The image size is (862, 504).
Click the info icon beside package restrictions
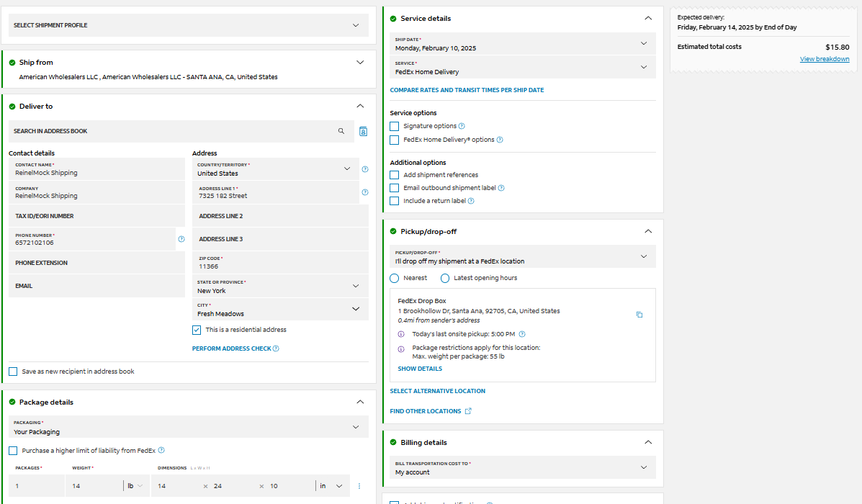pyautogui.click(x=401, y=349)
